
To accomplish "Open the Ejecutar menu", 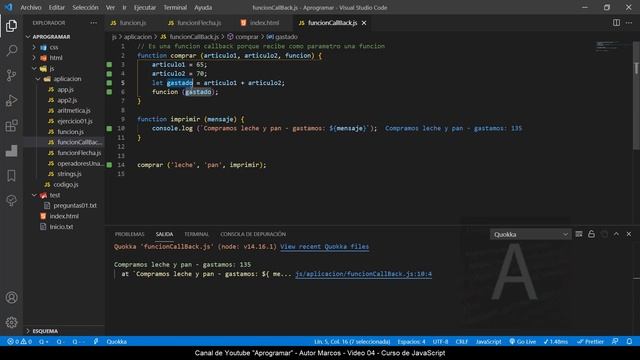I will point(144,7).
